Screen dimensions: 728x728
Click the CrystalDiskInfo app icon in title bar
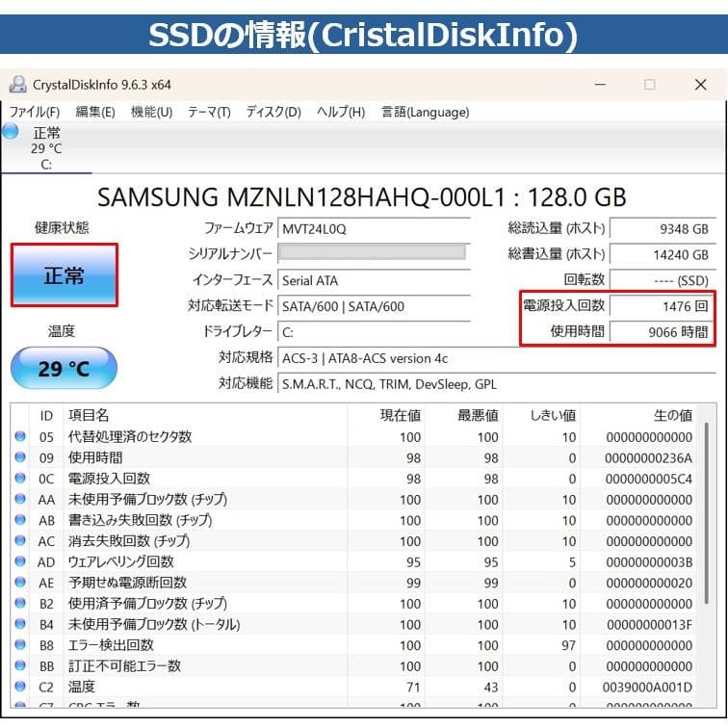click(17, 85)
